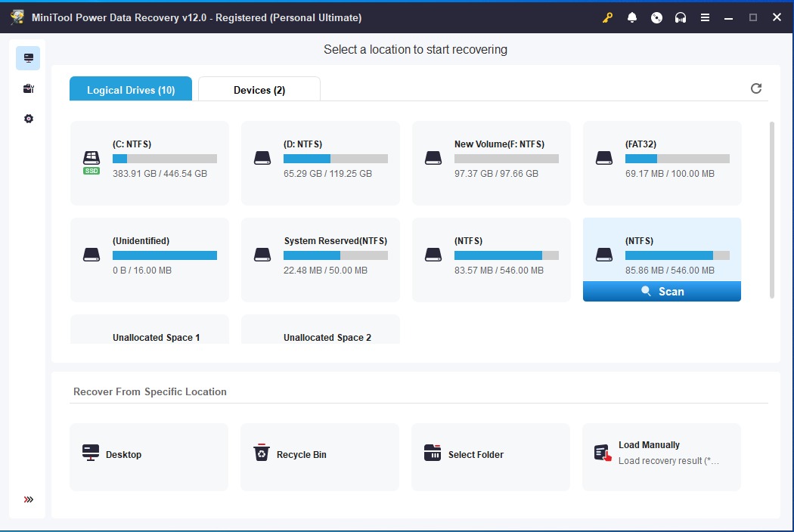Click C: drive usage bar

coord(165,159)
